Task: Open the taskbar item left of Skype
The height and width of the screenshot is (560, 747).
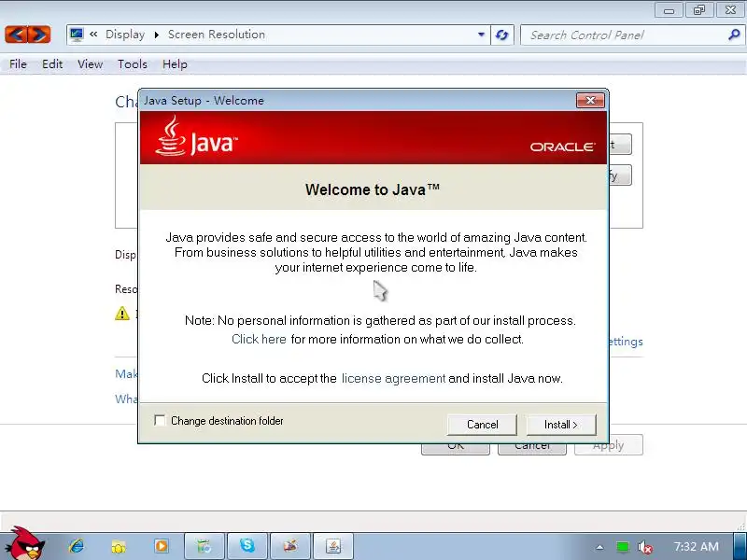Action: pos(204,546)
